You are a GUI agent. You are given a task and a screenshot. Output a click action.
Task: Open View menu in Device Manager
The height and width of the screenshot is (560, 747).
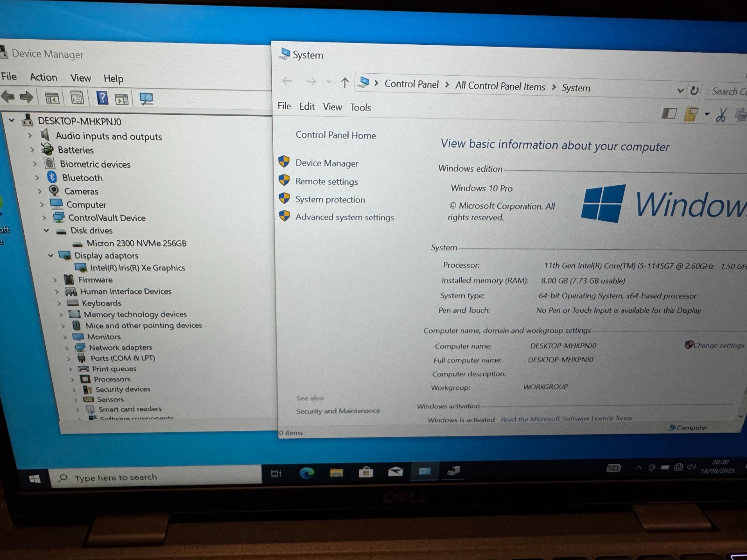80,78
